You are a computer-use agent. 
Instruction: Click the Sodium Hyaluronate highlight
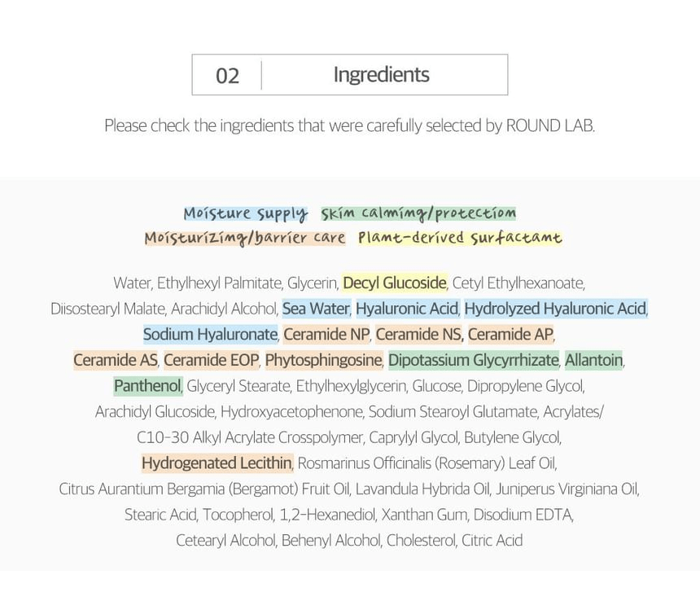pyautogui.click(x=210, y=334)
